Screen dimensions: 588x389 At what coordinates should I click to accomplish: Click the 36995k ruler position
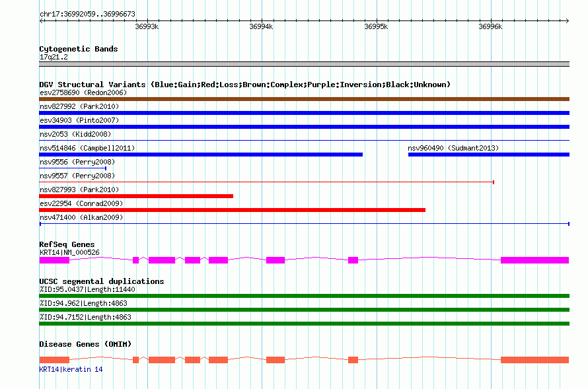pyautogui.click(x=376, y=26)
